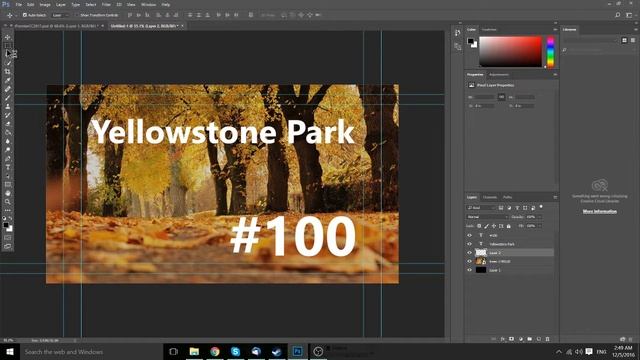Toggle the Auto-Select checkbox

[25, 15]
